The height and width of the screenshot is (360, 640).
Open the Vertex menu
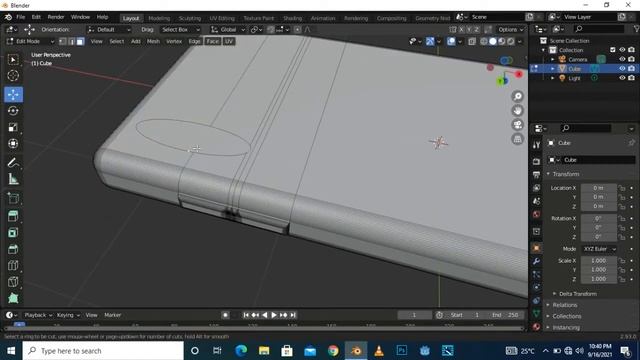click(174, 41)
